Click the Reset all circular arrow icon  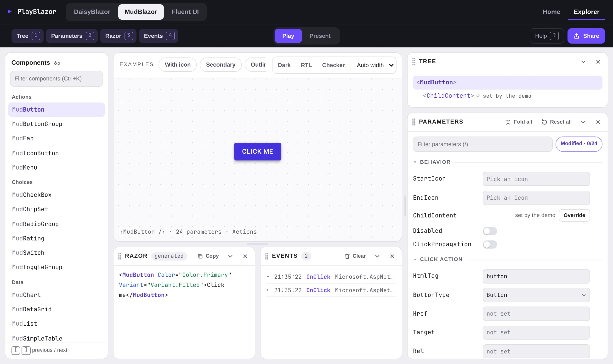[x=544, y=122]
